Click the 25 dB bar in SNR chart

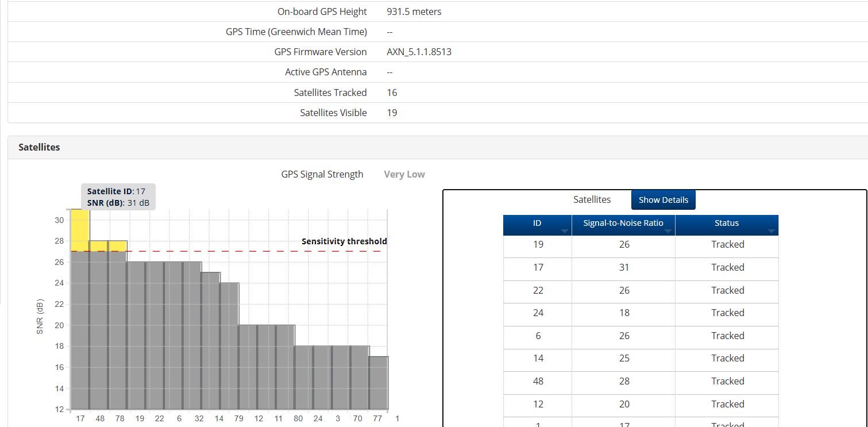tap(210, 339)
